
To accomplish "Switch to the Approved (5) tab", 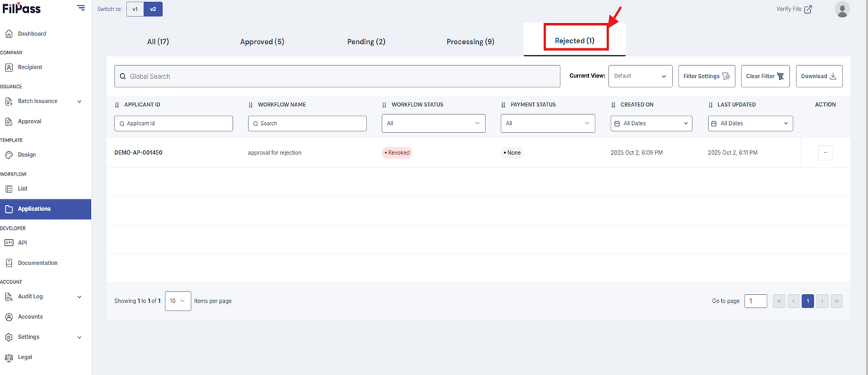I will [x=262, y=41].
